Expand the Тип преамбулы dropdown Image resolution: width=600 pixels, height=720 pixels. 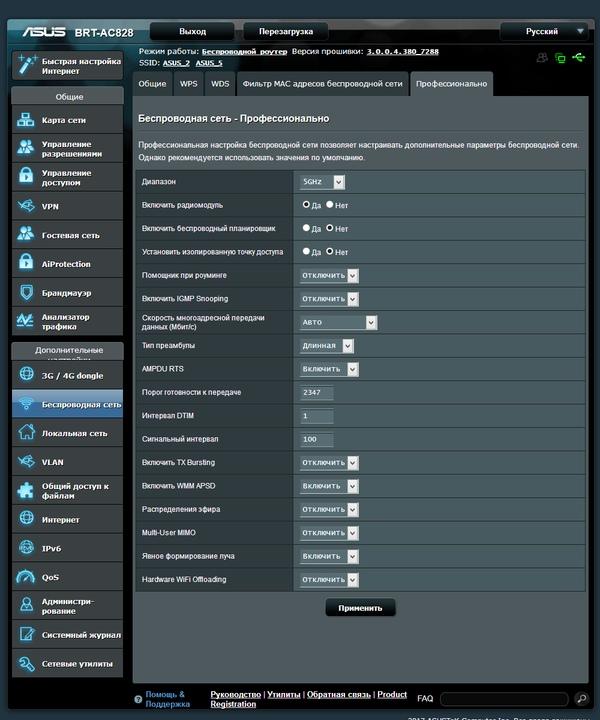click(326, 346)
